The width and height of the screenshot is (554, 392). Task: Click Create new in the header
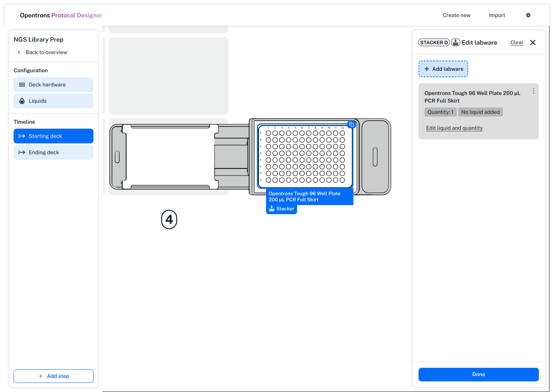pyautogui.click(x=456, y=15)
